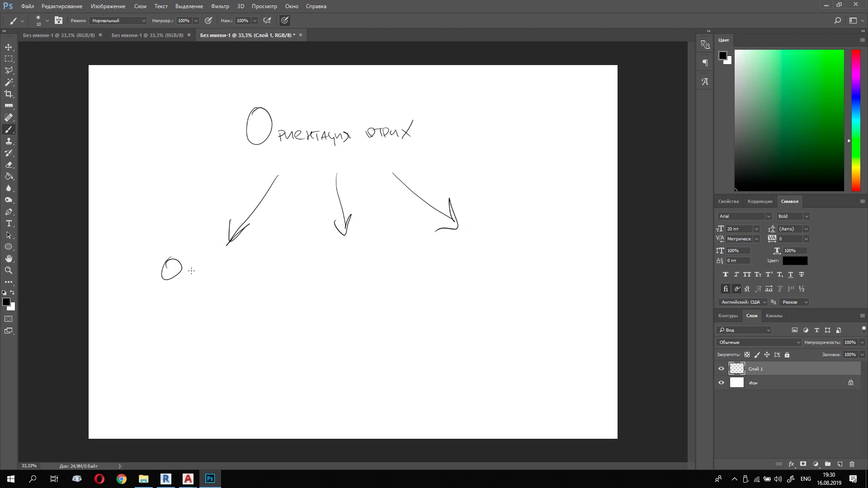Screen dimensions: 868x488
Task: Open the Обычные layer blend mode dropdown
Action: click(758, 343)
